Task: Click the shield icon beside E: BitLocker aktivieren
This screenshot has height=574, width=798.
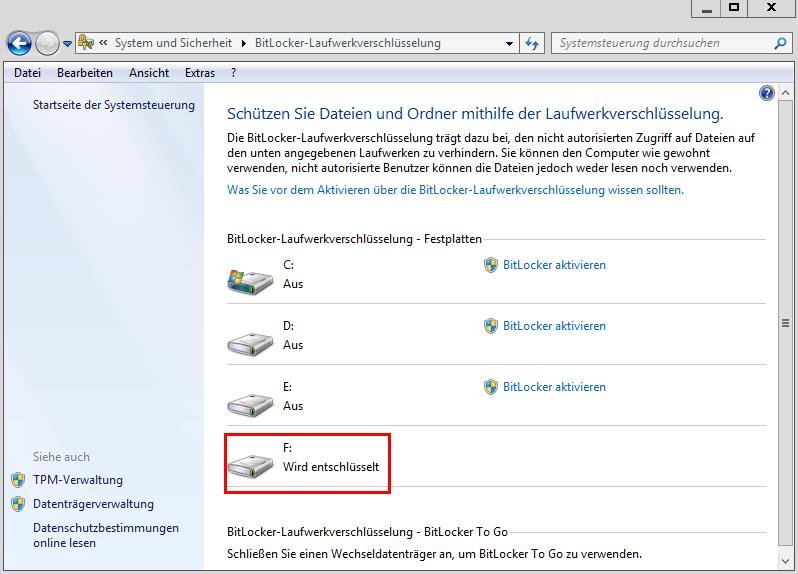Action: (491, 387)
